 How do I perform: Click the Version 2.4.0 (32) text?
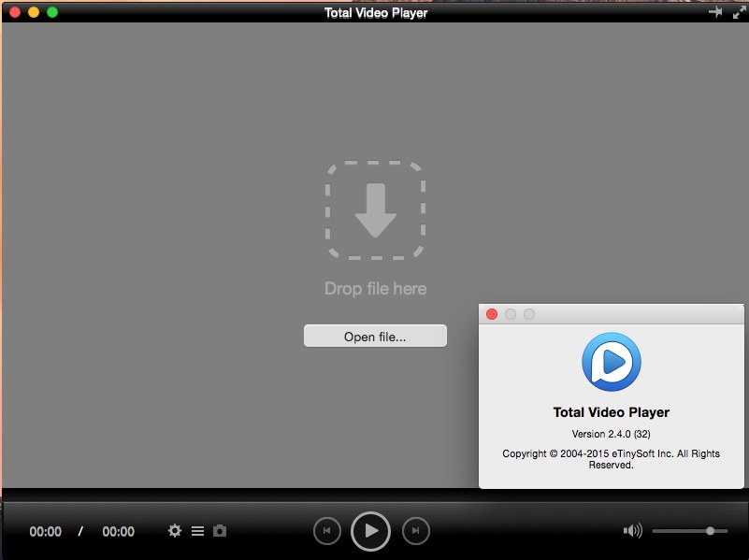coord(611,434)
